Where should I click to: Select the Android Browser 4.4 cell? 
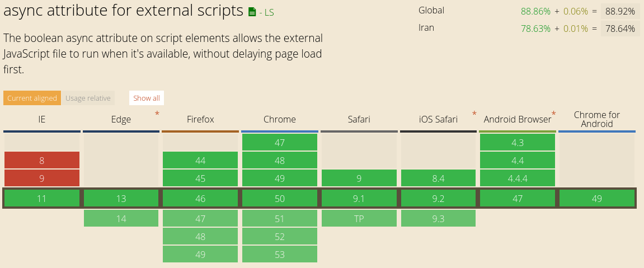tap(518, 160)
